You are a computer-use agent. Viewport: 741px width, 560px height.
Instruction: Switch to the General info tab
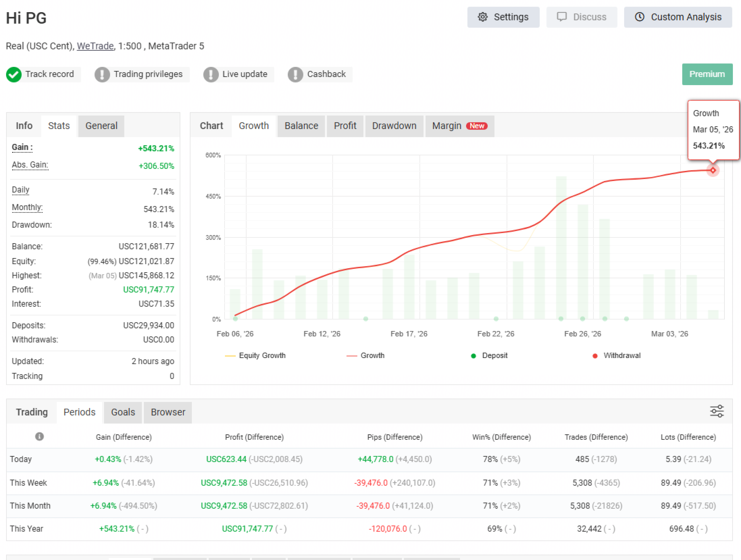(101, 126)
